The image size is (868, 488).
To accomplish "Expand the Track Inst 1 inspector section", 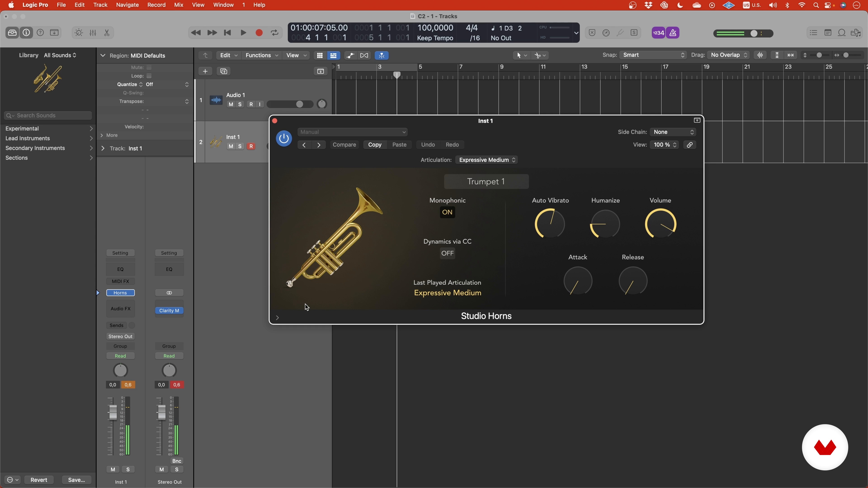I will 103,148.
